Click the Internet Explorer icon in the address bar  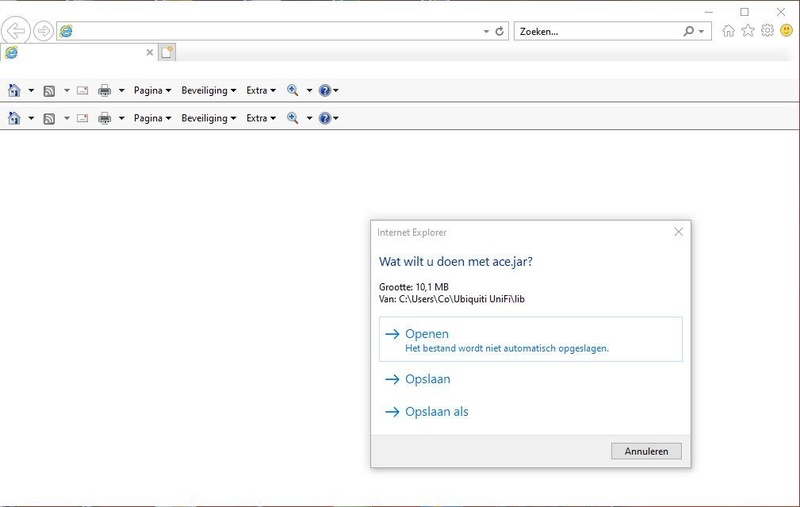[66, 31]
